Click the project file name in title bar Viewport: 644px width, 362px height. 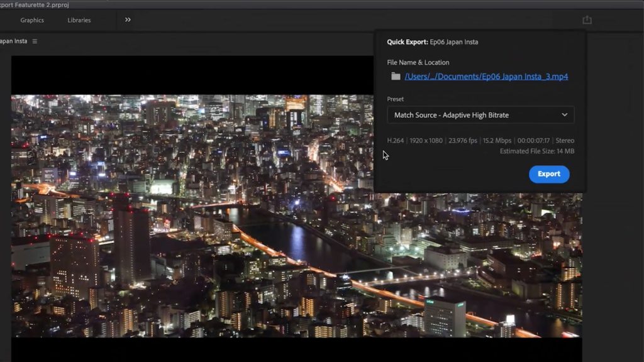tap(35, 4)
